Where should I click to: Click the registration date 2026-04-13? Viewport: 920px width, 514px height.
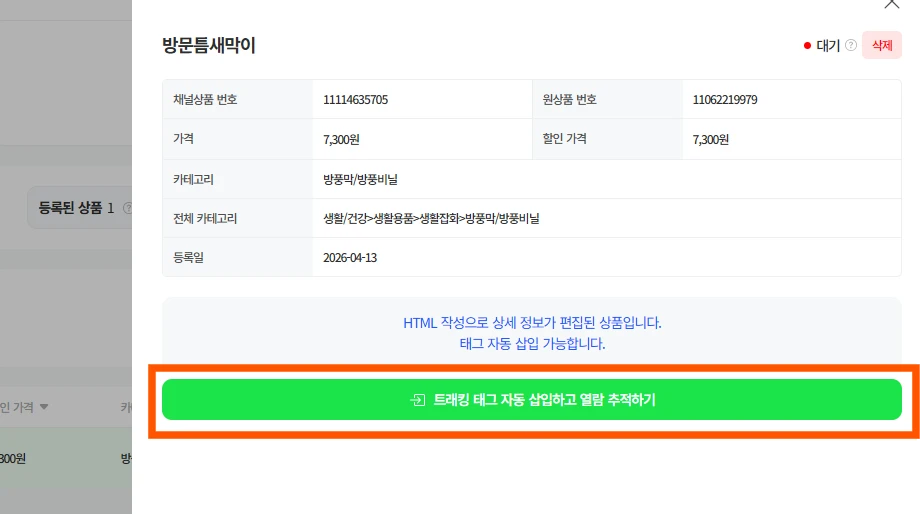click(x=350, y=257)
